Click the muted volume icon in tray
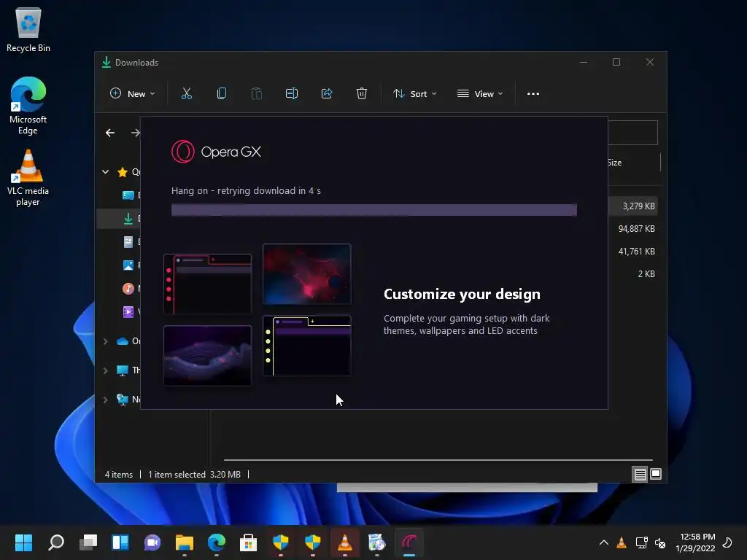 click(x=660, y=542)
